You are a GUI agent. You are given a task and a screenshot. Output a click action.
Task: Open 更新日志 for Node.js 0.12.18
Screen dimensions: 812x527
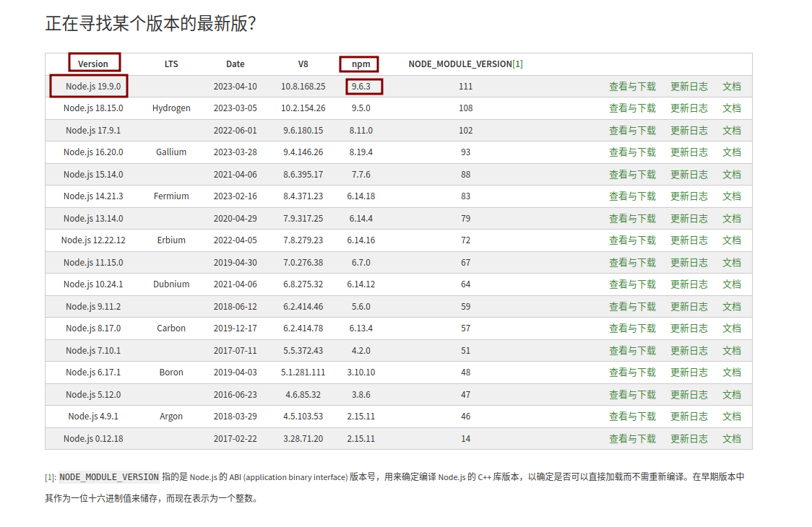[688, 438]
